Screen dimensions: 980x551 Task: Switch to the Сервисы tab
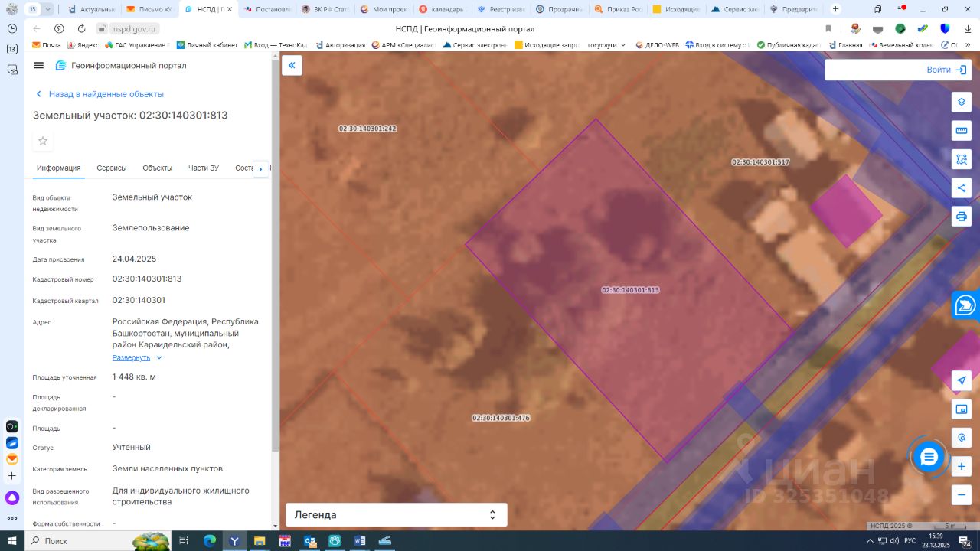click(112, 168)
